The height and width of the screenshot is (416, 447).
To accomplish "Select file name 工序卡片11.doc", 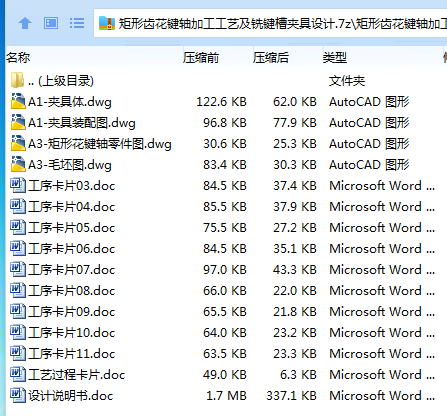I will [x=71, y=354].
